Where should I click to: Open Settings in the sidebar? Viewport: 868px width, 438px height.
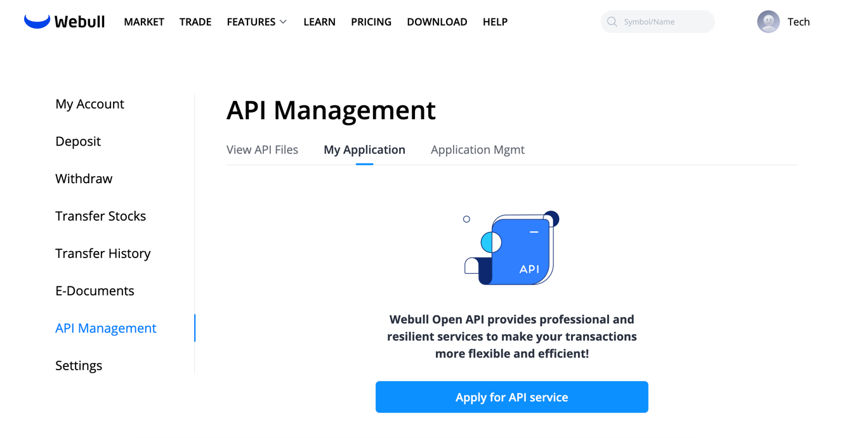(x=79, y=366)
